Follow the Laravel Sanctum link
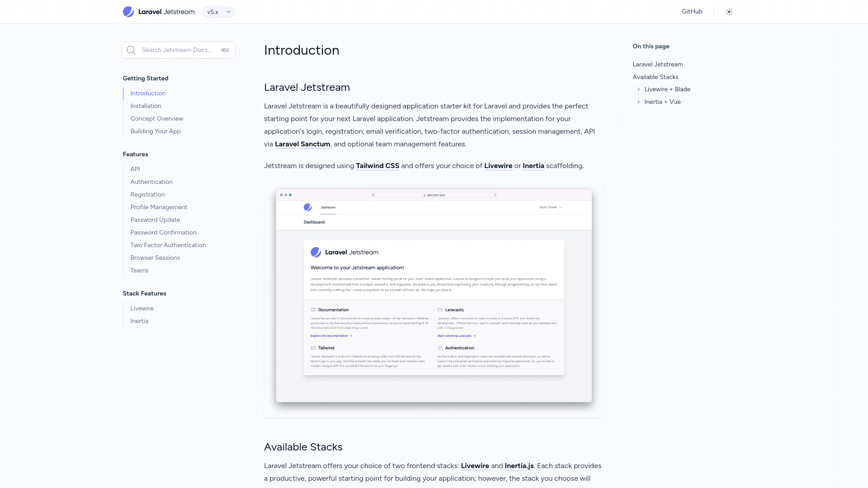 coord(302,144)
